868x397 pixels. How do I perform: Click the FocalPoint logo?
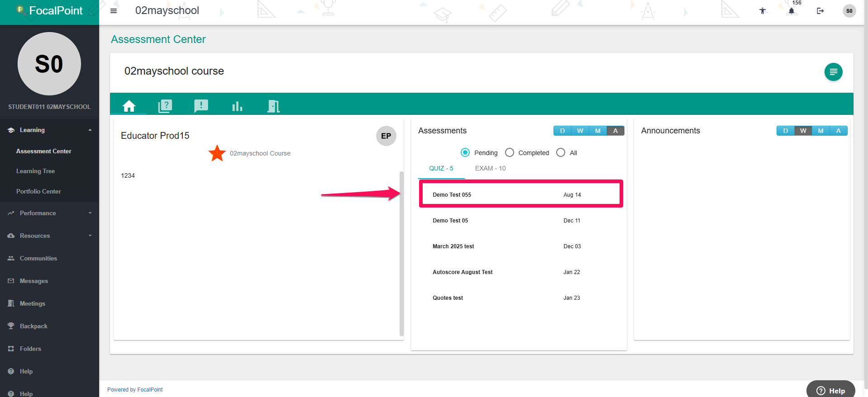[49, 10]
